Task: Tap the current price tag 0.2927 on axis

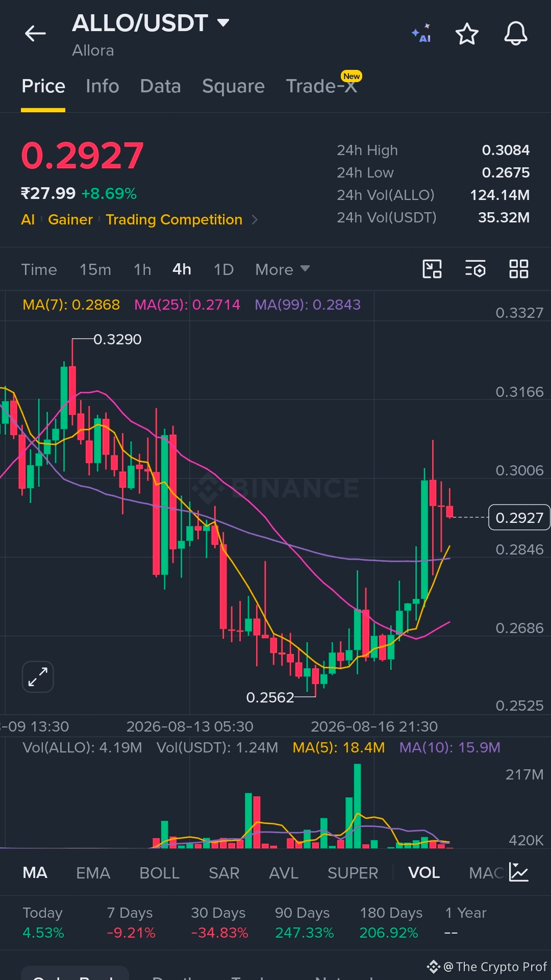Action: click(519, 518)
